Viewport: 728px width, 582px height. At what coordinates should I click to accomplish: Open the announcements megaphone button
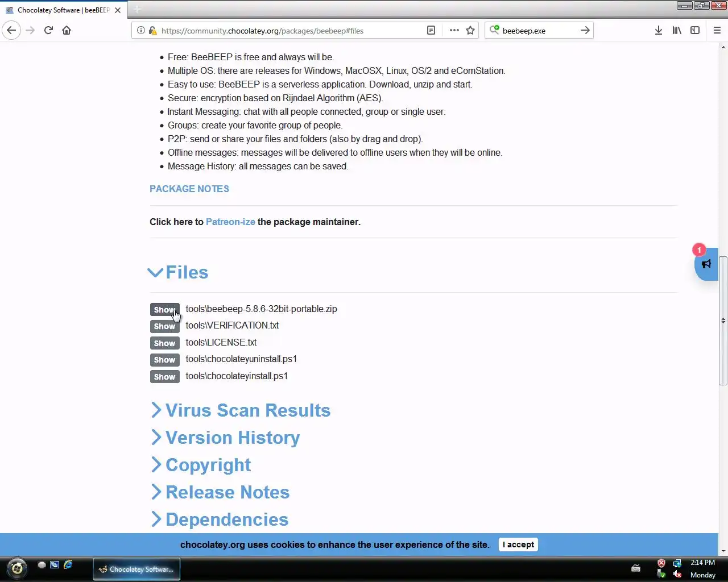click(706, 264)
